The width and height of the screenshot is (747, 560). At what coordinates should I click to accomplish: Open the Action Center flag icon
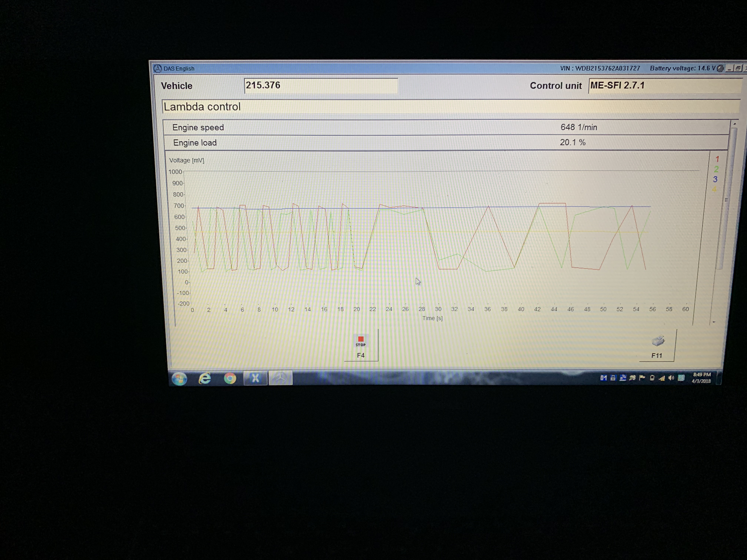pos(642,378)
